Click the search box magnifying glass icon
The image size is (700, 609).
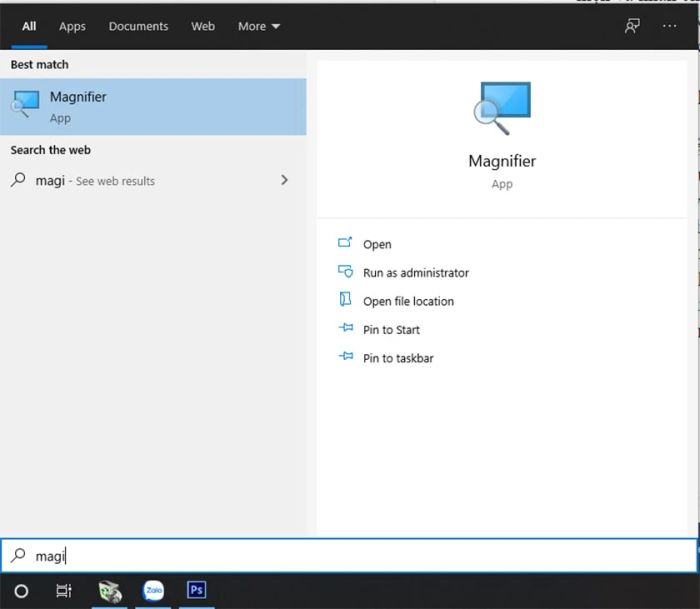18,555
